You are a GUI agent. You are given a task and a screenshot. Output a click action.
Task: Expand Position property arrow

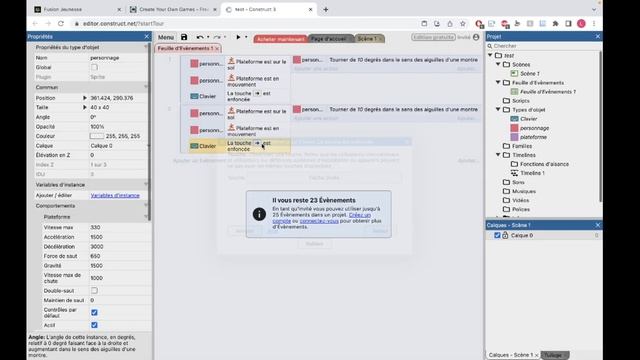[84, 98]
